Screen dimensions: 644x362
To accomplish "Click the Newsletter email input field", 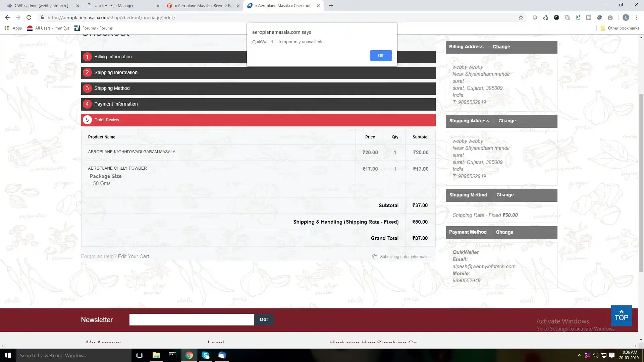I will click(x=191, y=320).
